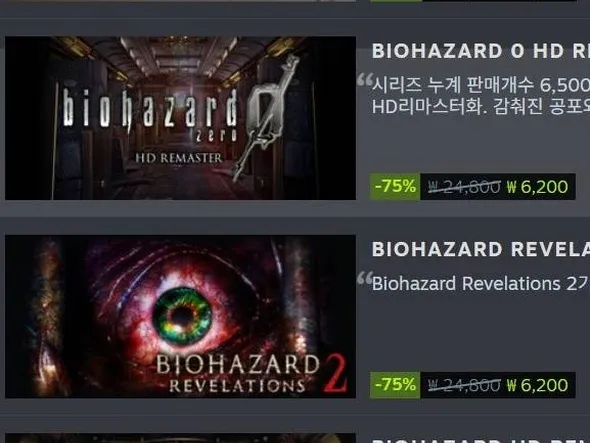
Task: Click the Korean description quote for Biohazard 0
Action: [481, 96]
